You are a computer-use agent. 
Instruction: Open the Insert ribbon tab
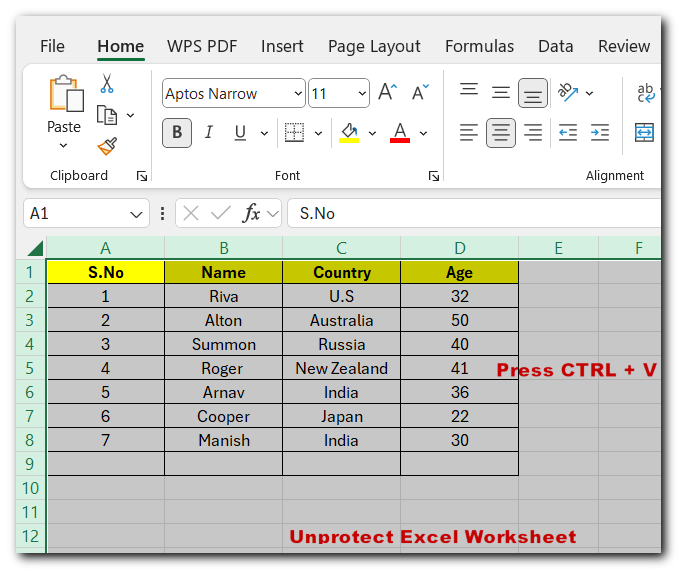tap(282, 46)
